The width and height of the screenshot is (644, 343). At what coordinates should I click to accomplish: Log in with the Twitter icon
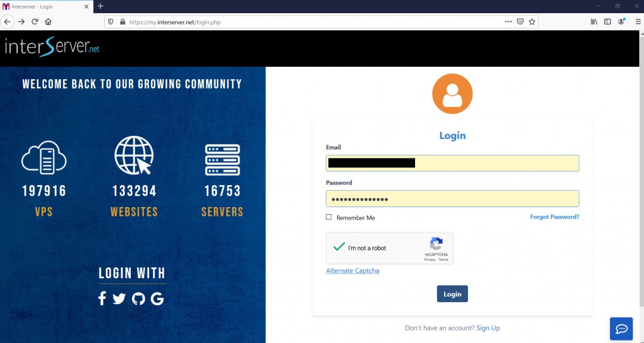(x=119, y=299)
